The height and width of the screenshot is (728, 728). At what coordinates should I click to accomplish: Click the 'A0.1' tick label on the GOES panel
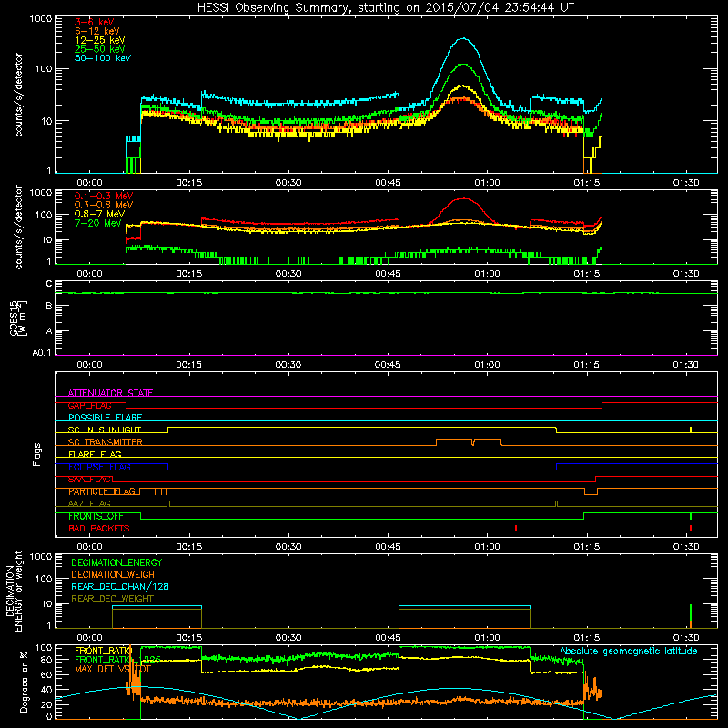tap(42, 352)
